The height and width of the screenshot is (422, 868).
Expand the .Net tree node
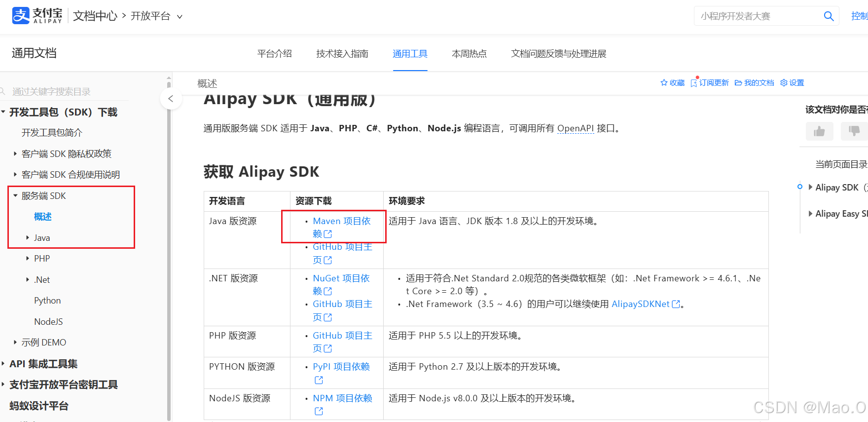pos(28,279)
